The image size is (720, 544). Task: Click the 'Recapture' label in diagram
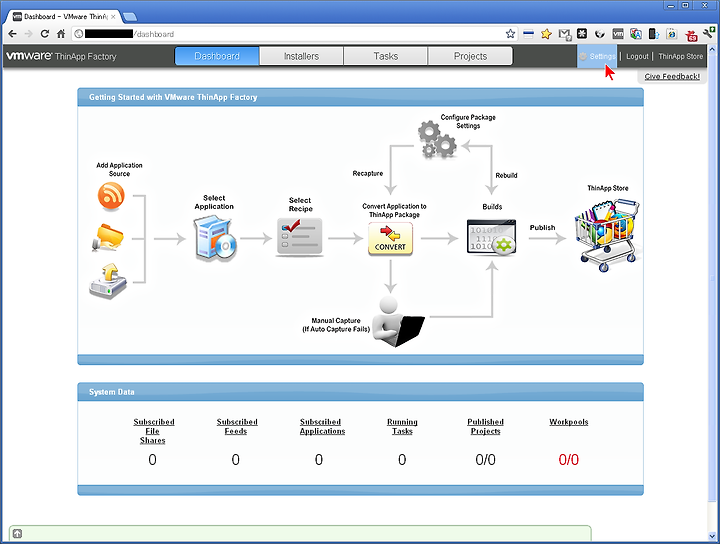coord(368,173)
